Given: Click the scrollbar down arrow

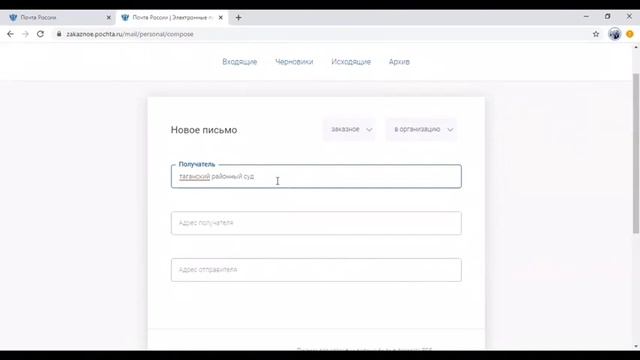Looking at the screenshot, I should [636, 347].
